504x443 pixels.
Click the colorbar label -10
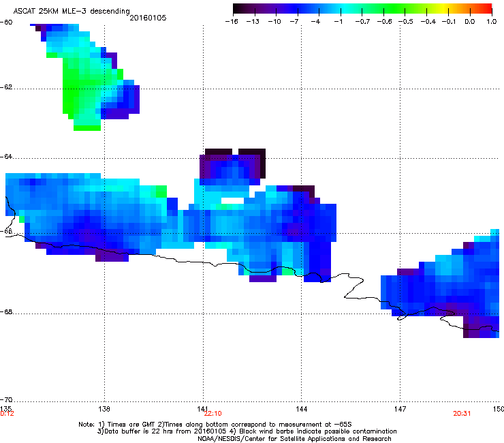click(274, 22)
